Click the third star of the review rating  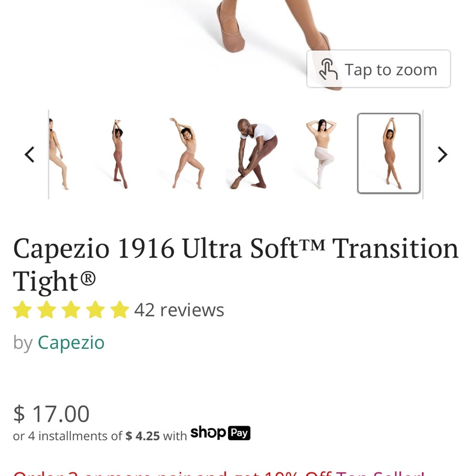(70, 310)
